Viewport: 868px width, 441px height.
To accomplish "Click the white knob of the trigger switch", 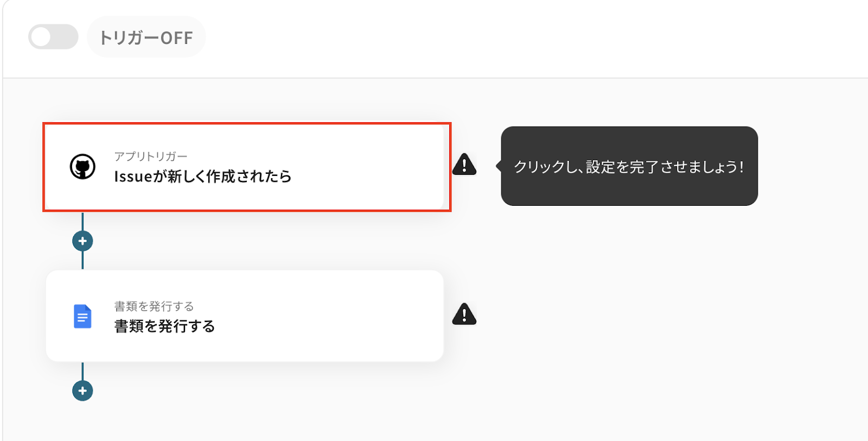I will 41,37.
